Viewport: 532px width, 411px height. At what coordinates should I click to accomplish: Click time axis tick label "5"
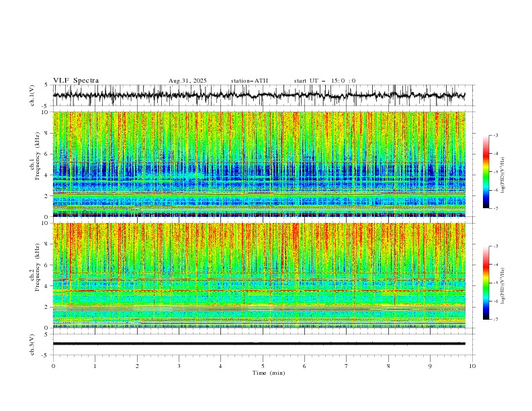263,366
